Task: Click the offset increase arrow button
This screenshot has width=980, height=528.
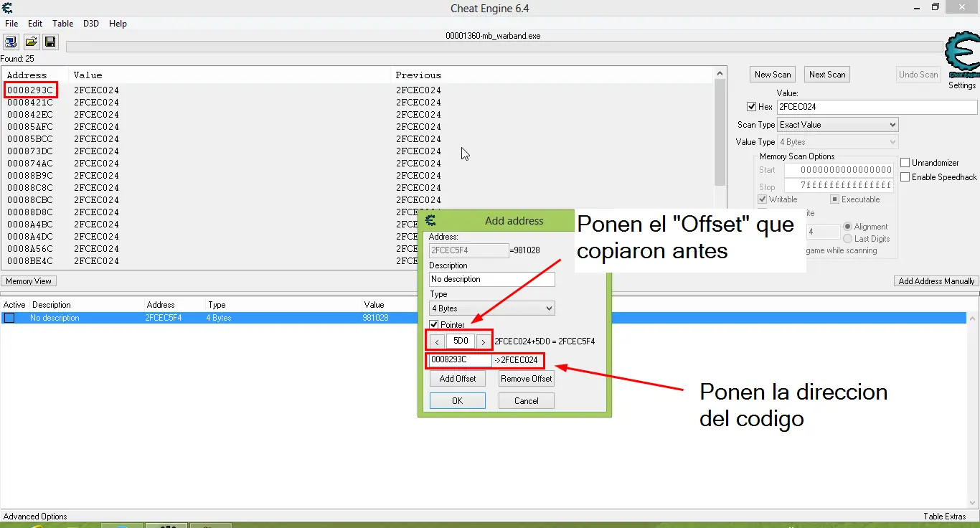Action: [484, 341]
